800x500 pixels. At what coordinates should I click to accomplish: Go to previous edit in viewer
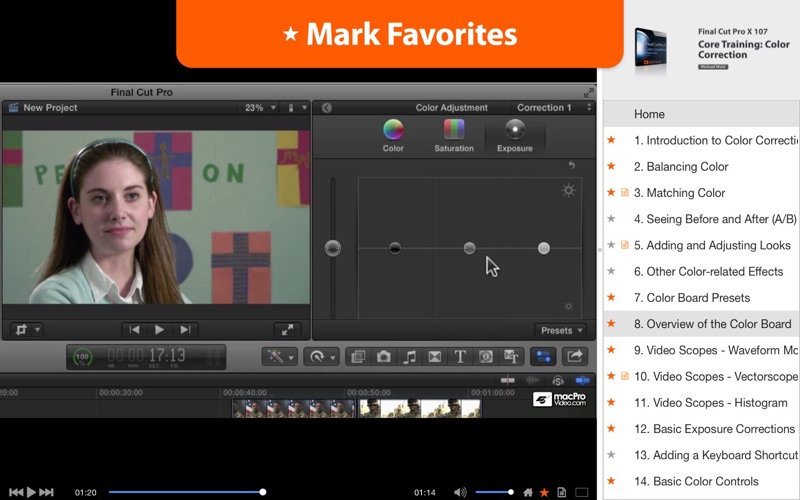(134, 330)
